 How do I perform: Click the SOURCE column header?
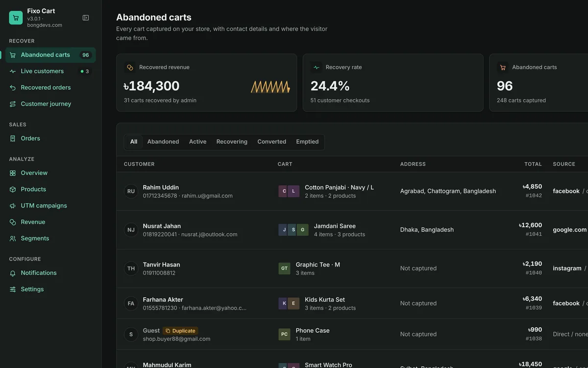564,164
